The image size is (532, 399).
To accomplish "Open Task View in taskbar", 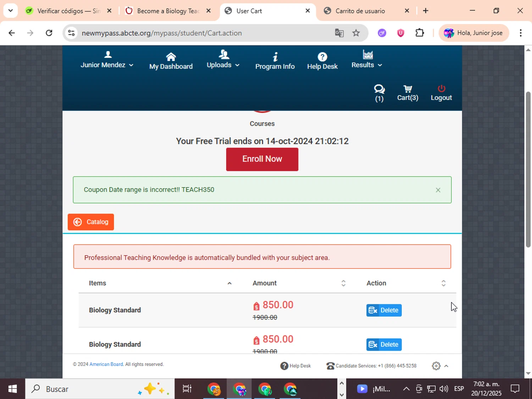I will [x=187, y=389].
